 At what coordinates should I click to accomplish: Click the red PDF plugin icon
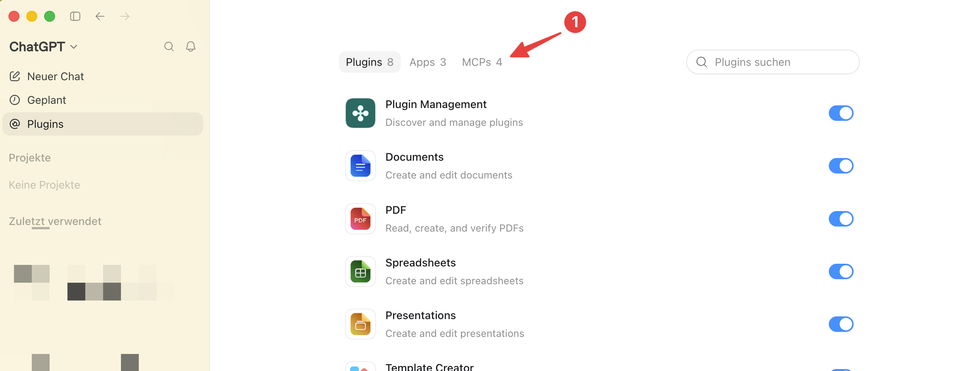tap(361, 219)
